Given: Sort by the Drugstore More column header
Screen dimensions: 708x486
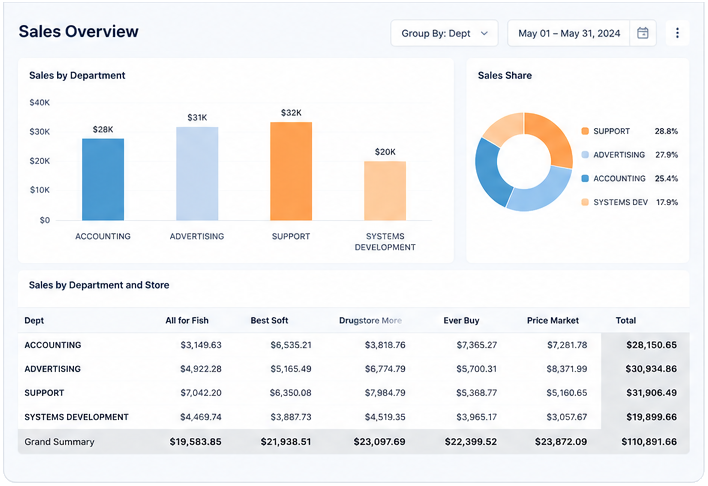Looking at the screenshot, I should tap(370, 320).
